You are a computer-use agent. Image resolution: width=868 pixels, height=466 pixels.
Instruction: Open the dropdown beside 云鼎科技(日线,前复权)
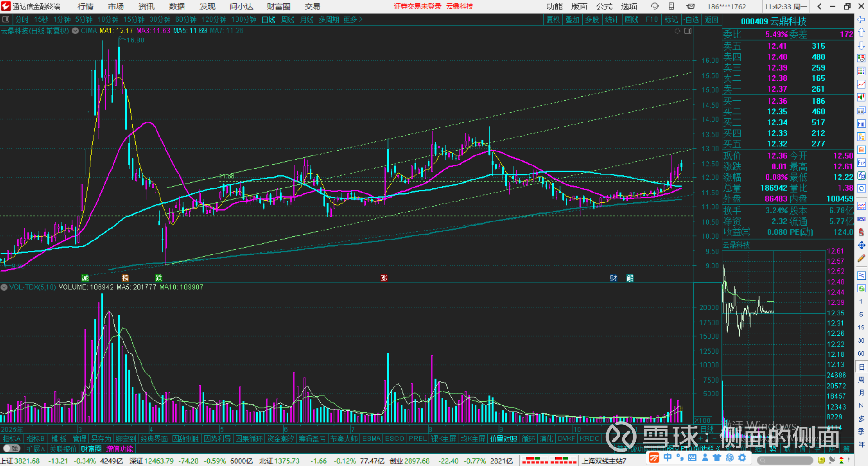(x=75, y=31)
